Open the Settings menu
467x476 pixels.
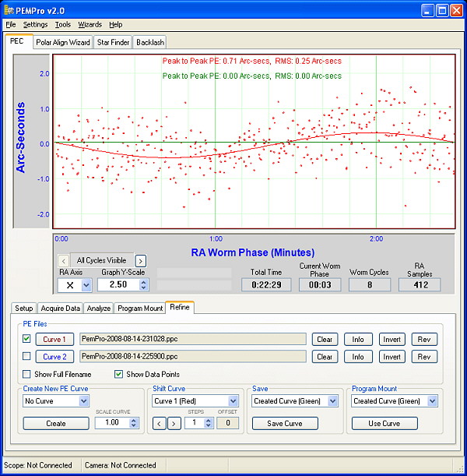pyautogui.click(x=36, y=25)
